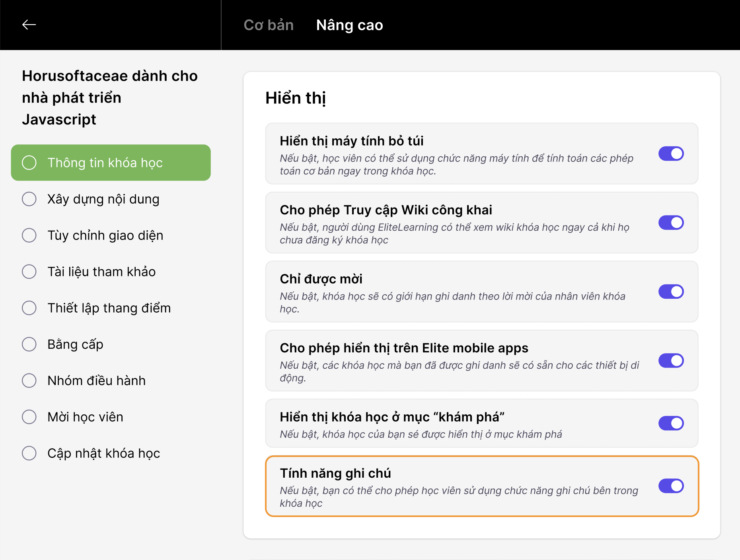740x560 pixels.
Task: Open Tài liệu tham khảo section
Action: pyautogui.click(x=111, y=272)
